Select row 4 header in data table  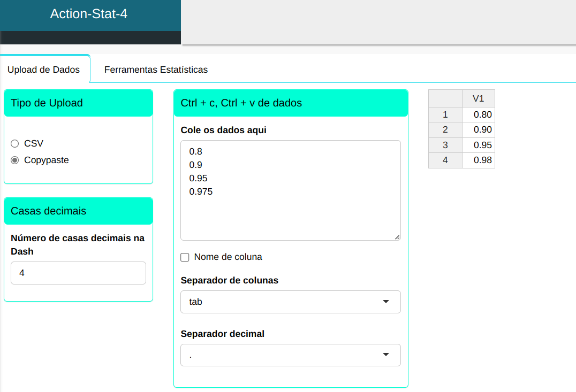pyautogui.click(x=445, y=160)
